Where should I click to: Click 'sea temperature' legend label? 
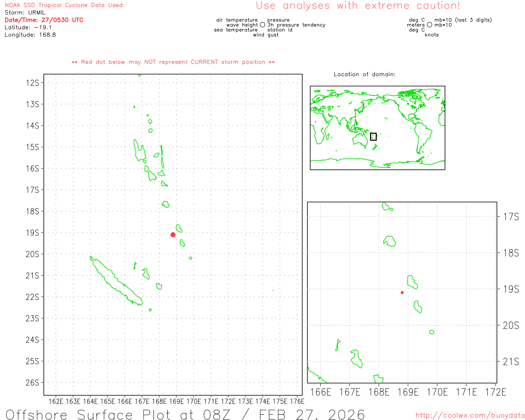[236, 30]
